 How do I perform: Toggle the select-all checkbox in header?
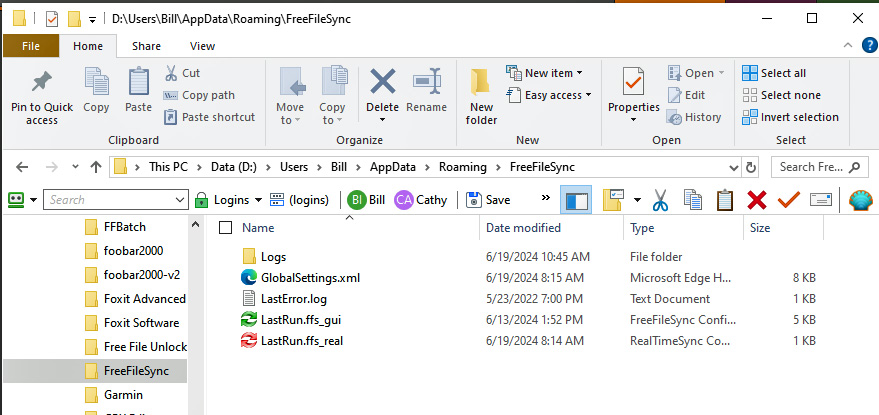(x=225, y=228)
